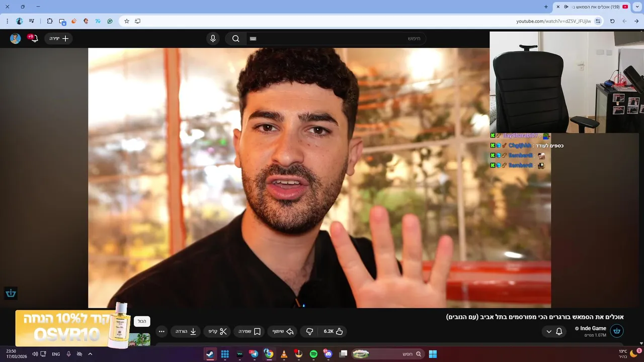
Task: Close the YouTube tab
Action: click(x=558, y=7)
